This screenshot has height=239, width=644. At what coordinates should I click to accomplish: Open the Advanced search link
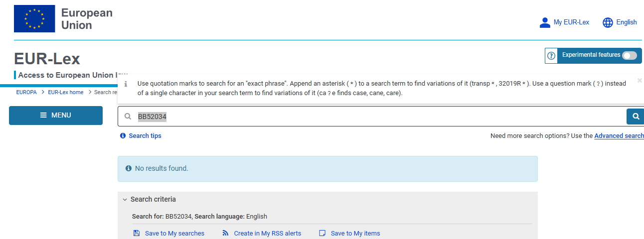[619, 135]
